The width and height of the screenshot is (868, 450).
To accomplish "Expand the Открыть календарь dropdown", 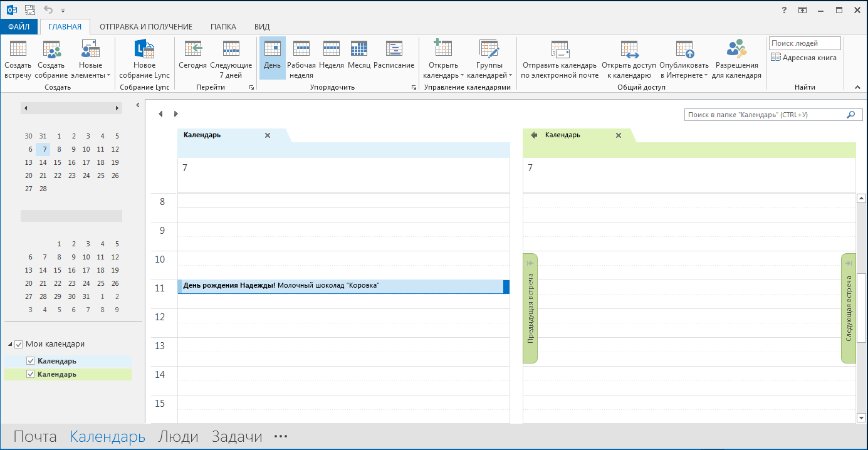I will click(x=442, y=70).
